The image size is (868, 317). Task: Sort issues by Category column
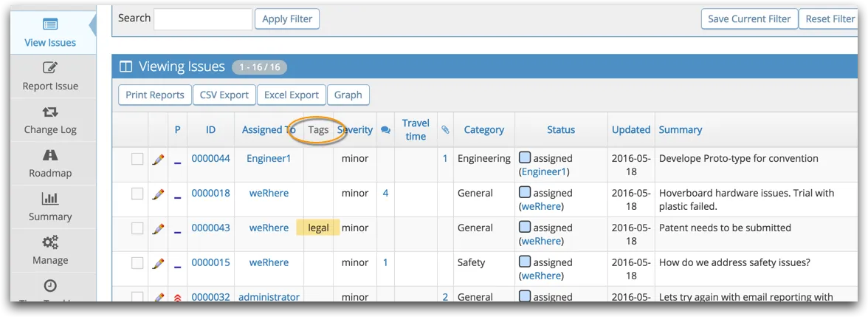point(484,130)
